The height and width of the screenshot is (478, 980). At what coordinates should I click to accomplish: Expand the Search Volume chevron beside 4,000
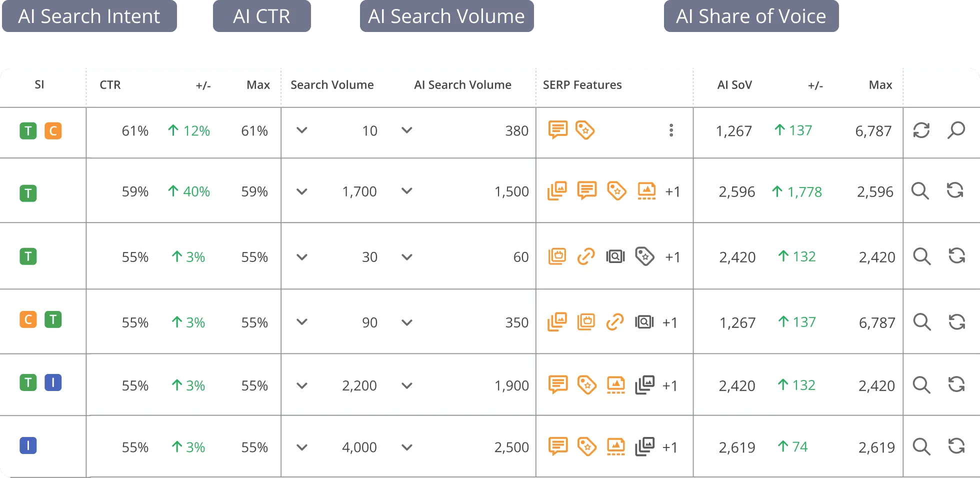tap(301, 447)
